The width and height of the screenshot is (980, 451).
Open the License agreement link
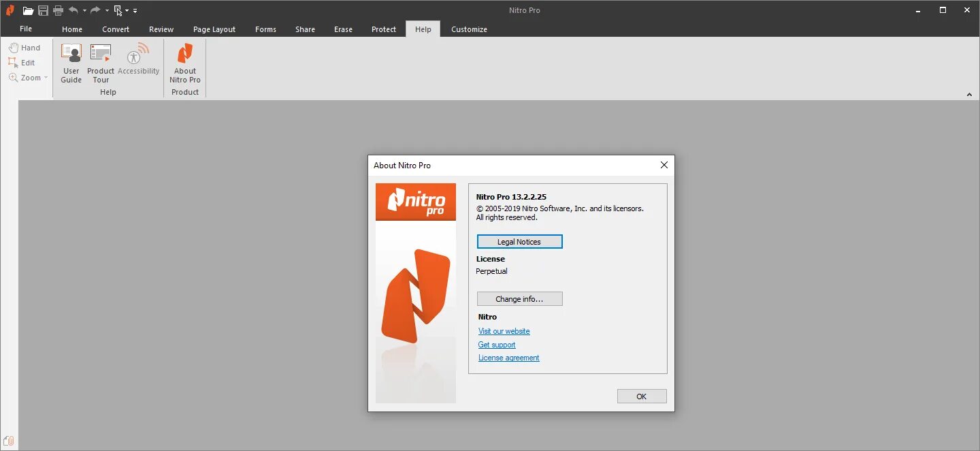point(509,358)
